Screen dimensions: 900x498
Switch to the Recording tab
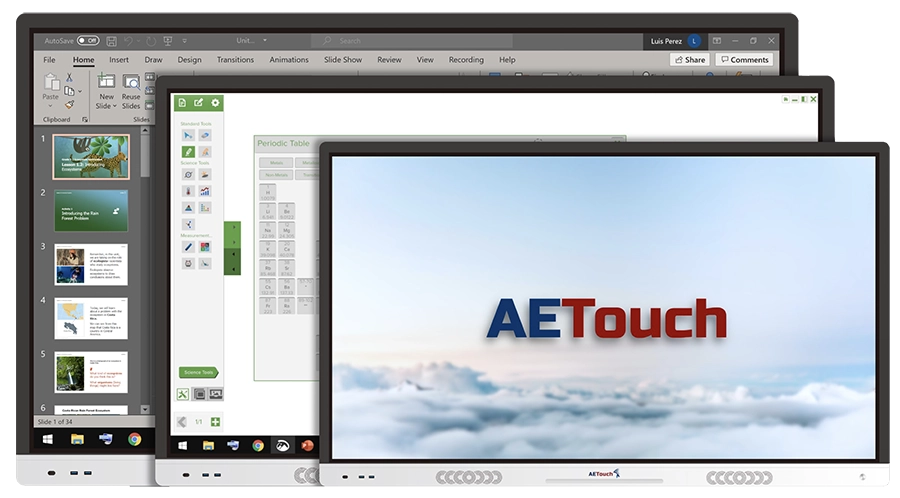point(466,60)
